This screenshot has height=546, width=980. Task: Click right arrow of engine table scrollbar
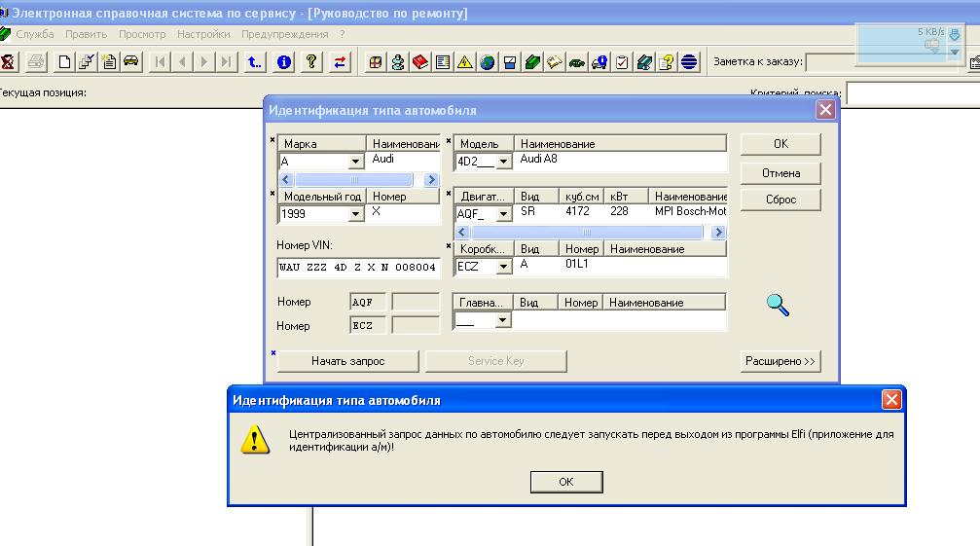(x=718, y=233)
